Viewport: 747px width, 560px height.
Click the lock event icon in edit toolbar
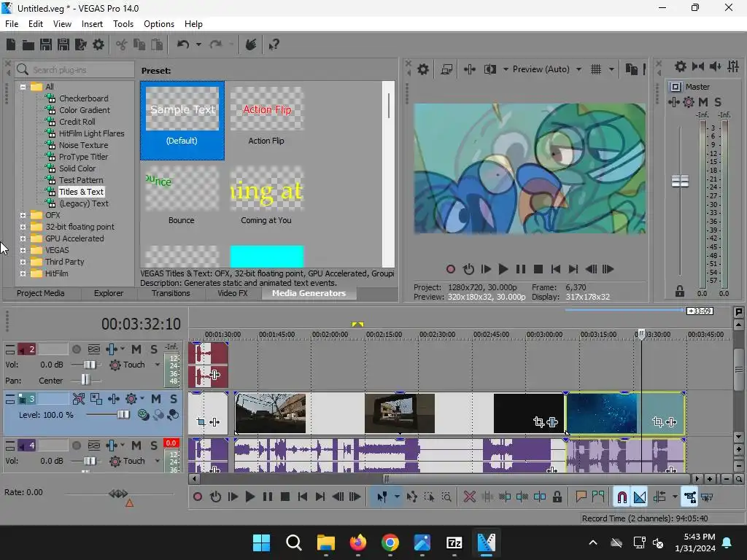[x=557, y=497]
